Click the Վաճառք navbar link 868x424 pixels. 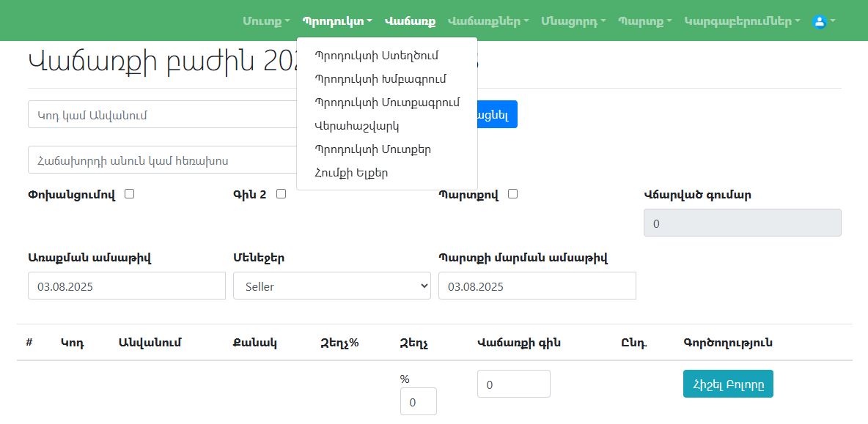pos(410,21)
